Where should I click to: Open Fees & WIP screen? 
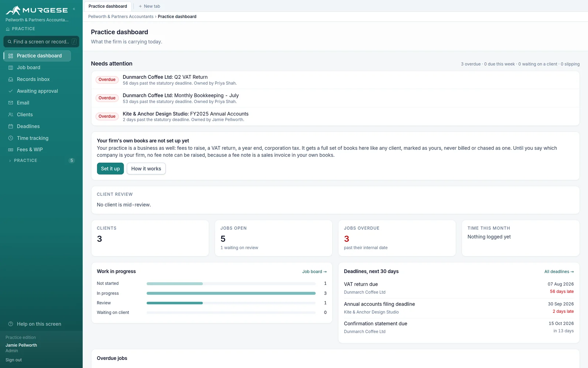point(37,149)
